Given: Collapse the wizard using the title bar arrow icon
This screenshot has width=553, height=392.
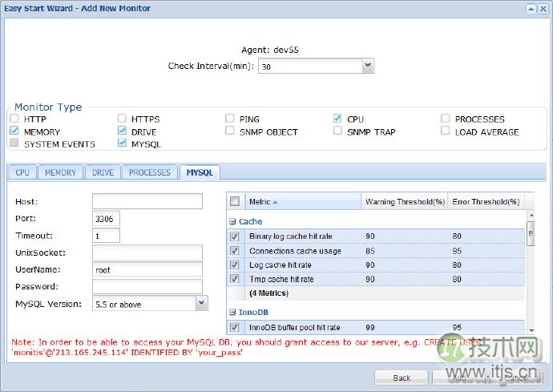Looking at the screenshot, I should [x=530, y=8].
